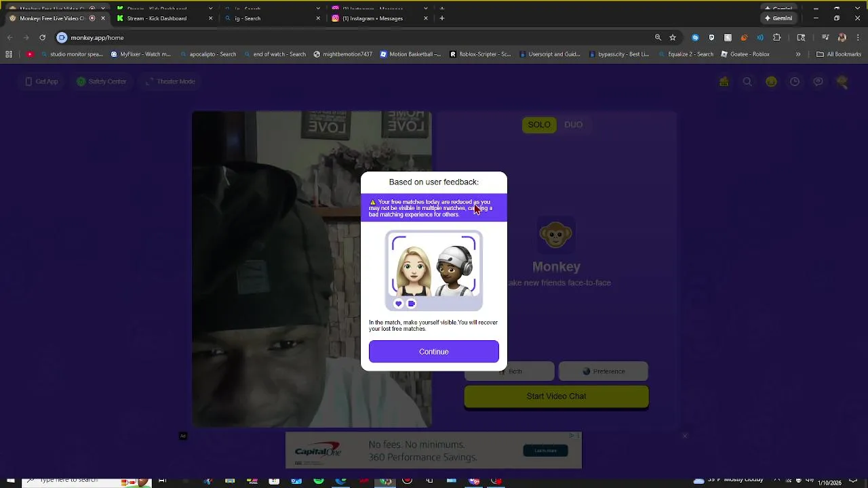Reload the monkey.app page

42,38
